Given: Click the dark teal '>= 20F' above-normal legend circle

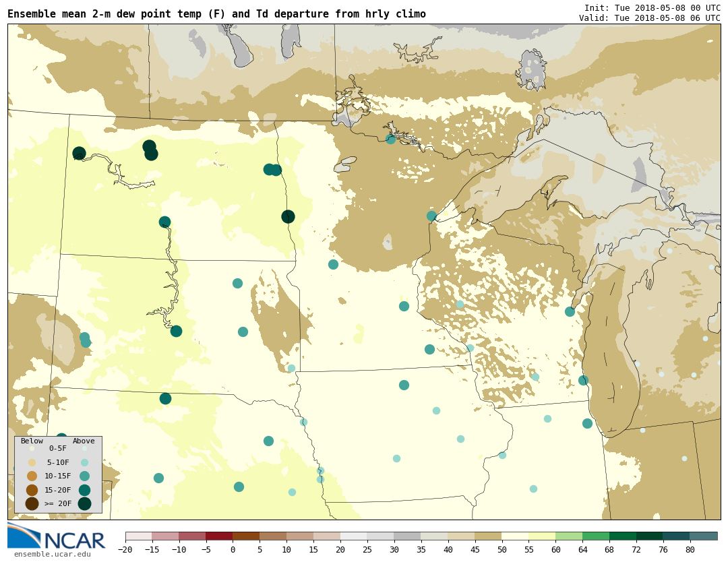Looking at the screenshot, I should coord(84,503).
